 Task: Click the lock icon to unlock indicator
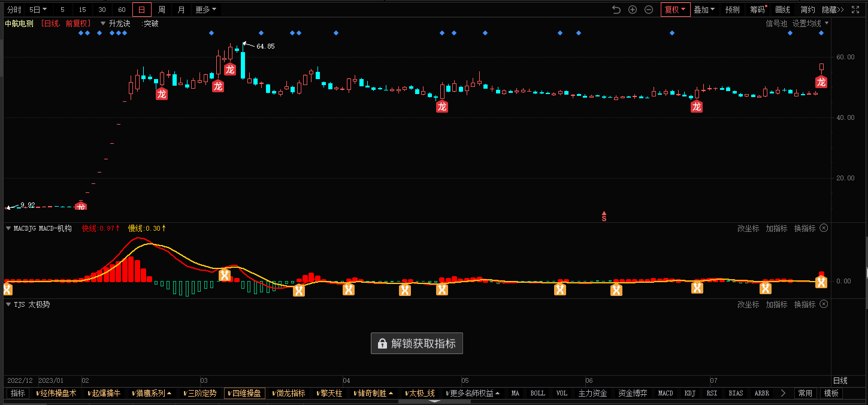(381, 344)
